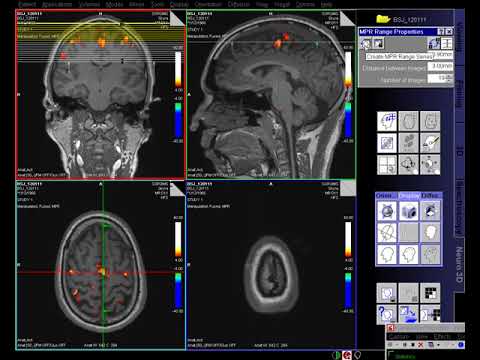The image size is (480, 360).
Task: Click the grayed brain outline with grid icon
Action: (408, 121)
